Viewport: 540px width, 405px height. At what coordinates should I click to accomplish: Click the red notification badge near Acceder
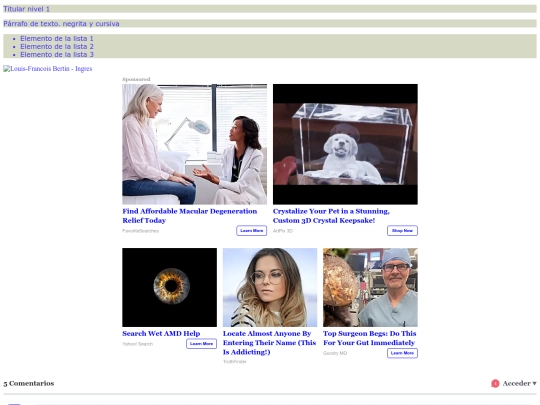pyautogui.click(x=495, y=383)
